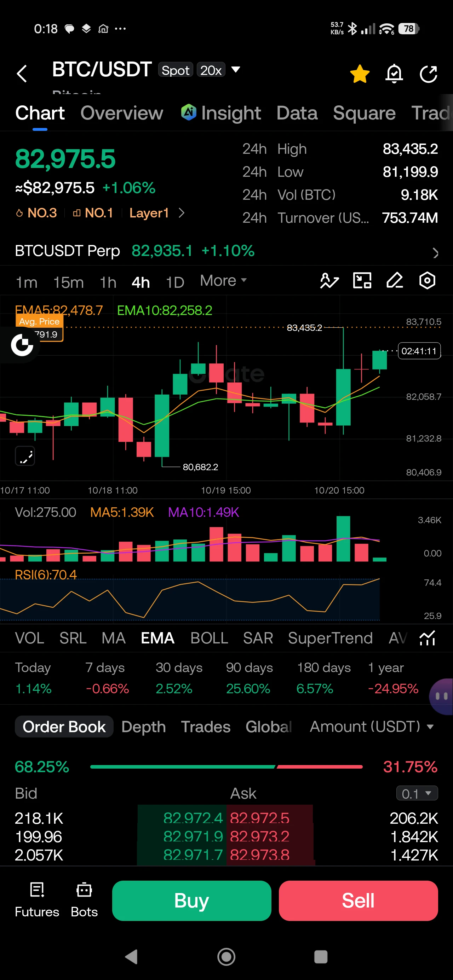
Task: Open the Bots icon
Action: coord(84,900)
